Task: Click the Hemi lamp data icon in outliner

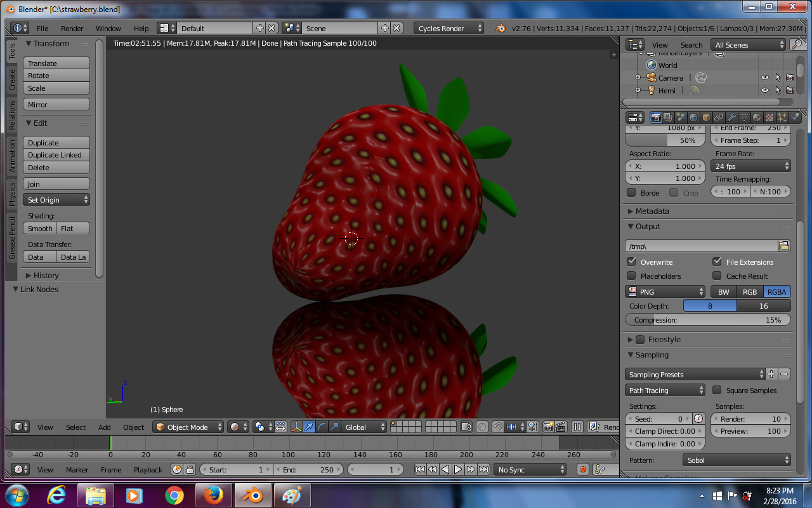Action: tap(693, 90)
